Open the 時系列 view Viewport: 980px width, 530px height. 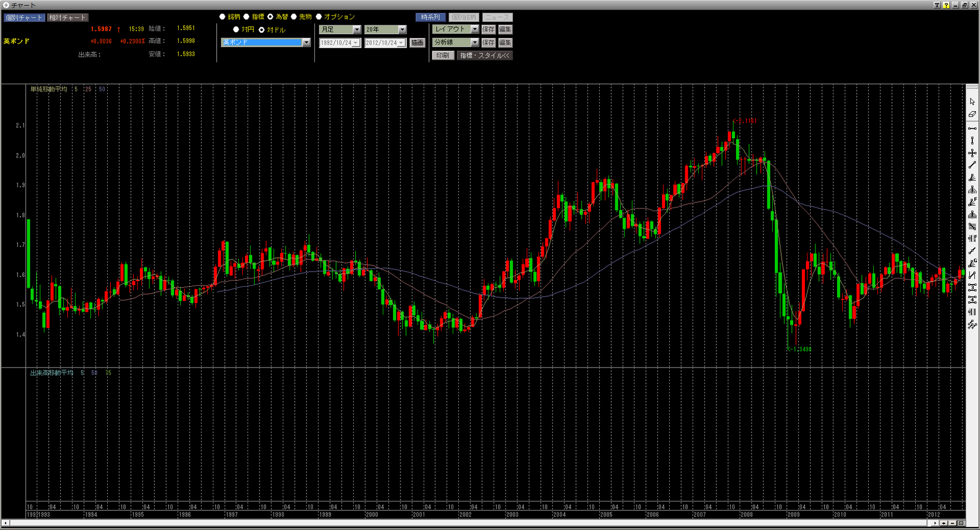tap(430, 17)
